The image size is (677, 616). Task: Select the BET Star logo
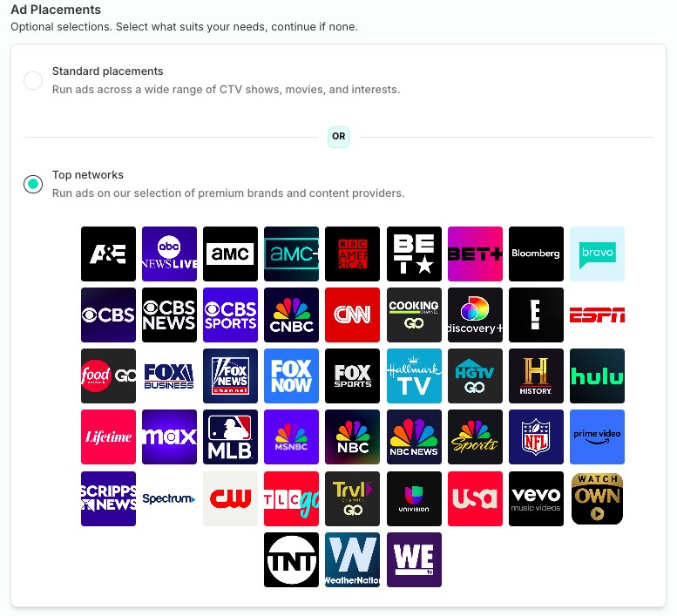pyautogui.click(x=414, y=254)
